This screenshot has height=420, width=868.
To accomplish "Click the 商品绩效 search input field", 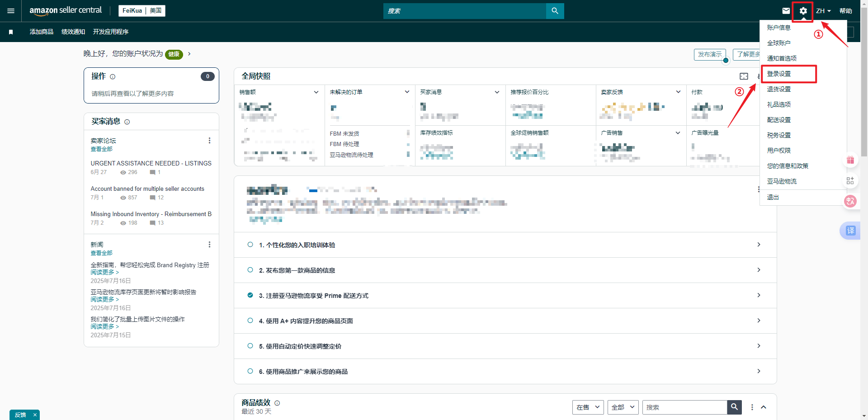I will tap(684, 407).
